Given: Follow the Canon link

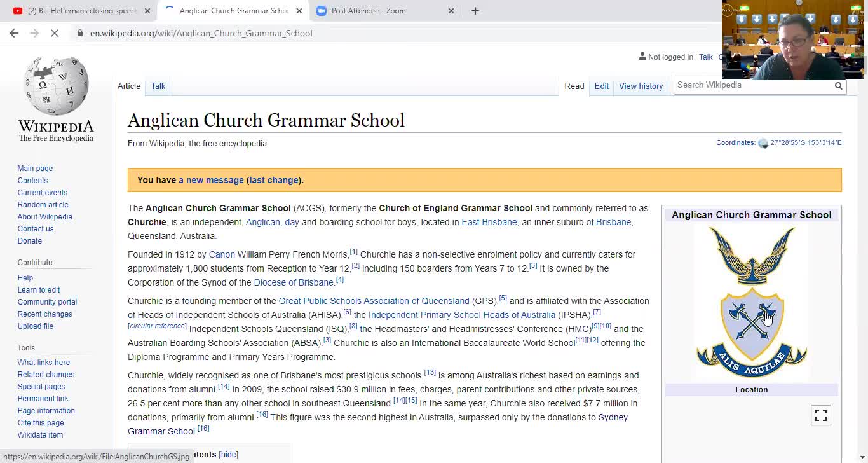Looking at the screenshot, I should [222, 254].
